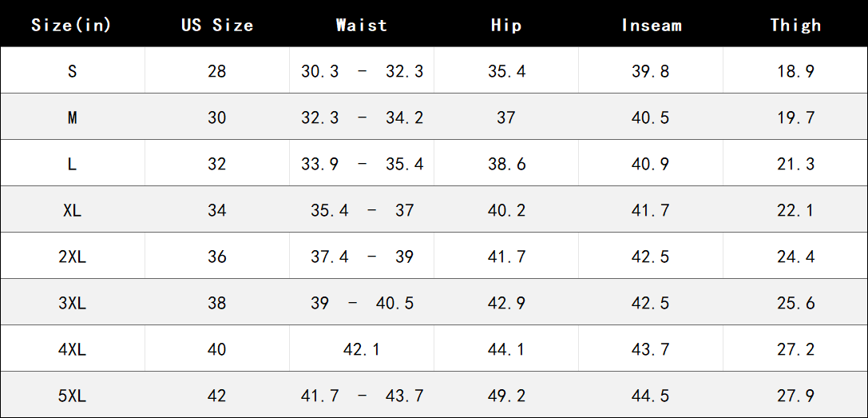Select the 2XL size row label

[72, 257]
